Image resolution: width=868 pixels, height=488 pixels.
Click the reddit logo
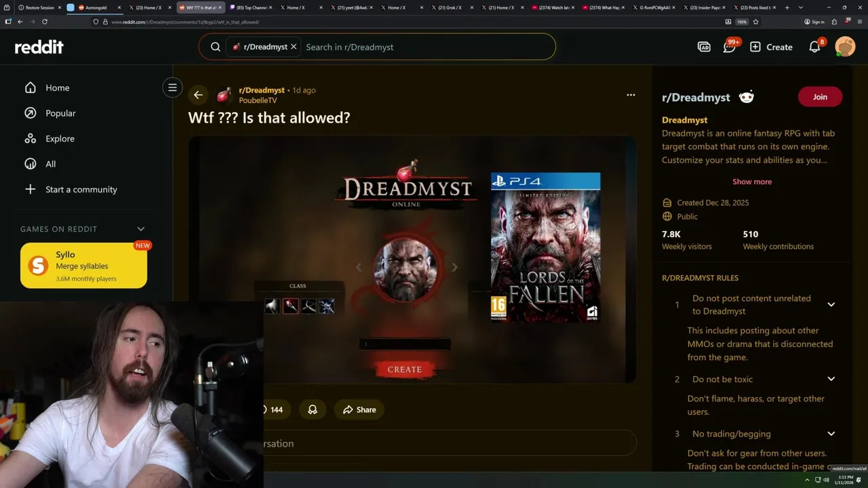click(x=39, y=47)
